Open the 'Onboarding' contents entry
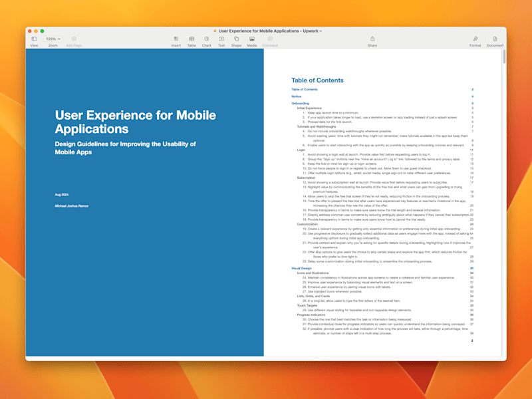The width and height of the screenshot is (532, 399). pos(301,104)
